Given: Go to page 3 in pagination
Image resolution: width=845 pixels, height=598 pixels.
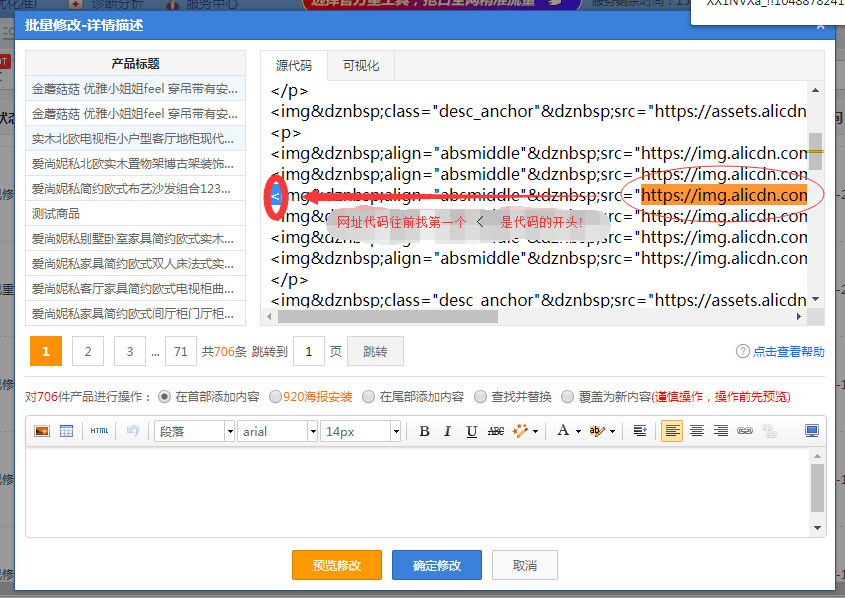Looking at the screenshot, I should [130, 351].
